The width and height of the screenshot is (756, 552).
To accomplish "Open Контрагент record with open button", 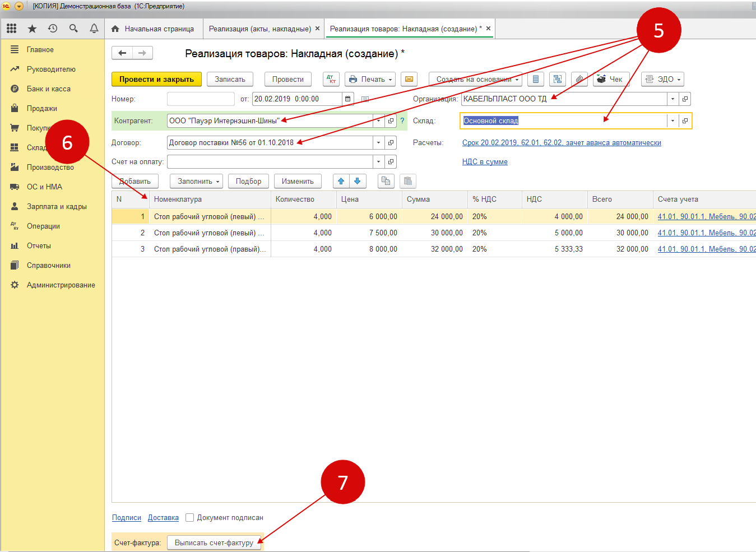I will (x=391, y=120).
